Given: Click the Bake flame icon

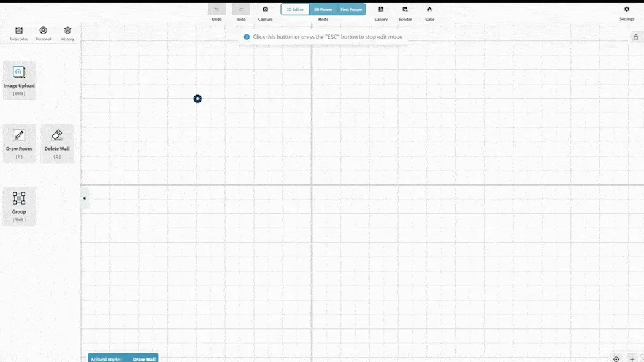Looking at the screenshot, I should click(429, 9).
